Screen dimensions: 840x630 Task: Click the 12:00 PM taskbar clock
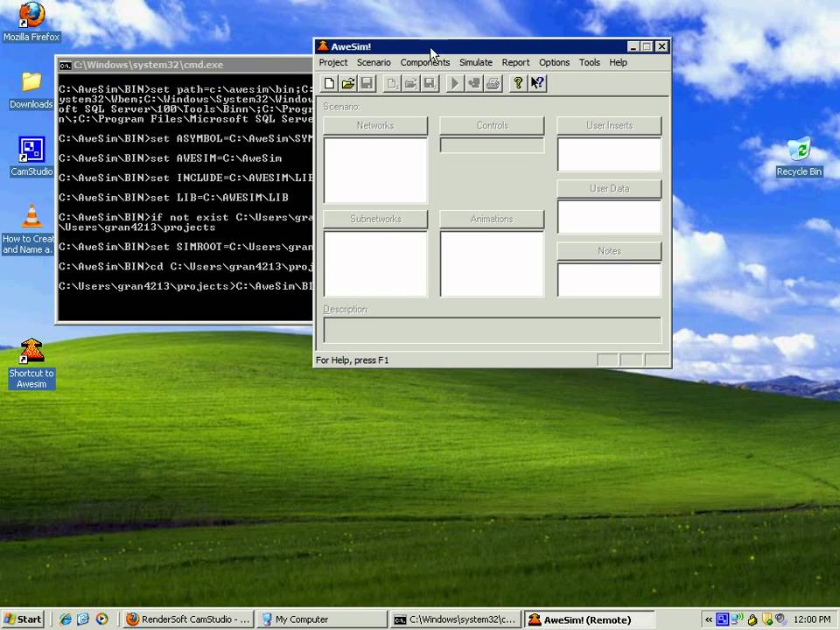point(812,619)
